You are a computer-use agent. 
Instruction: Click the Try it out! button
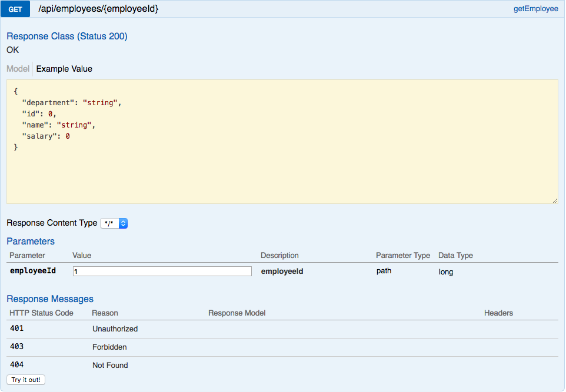pos(25,379)
